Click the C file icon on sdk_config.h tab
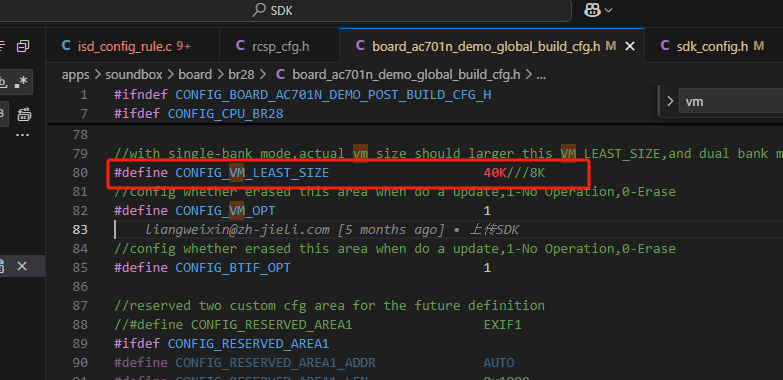The height and width of the screenshot is (380, 783). [x=665, y=46]
